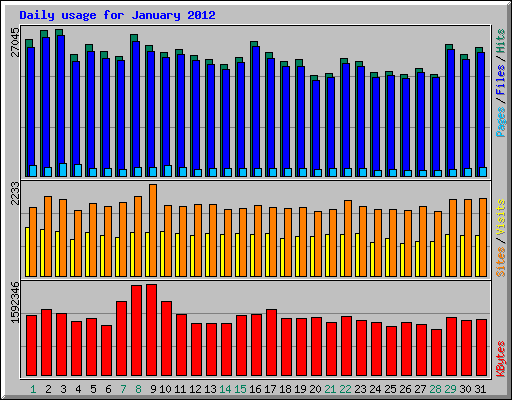
Task: Select the yellow Sites bar for day 24
Action: coord(372,259)
